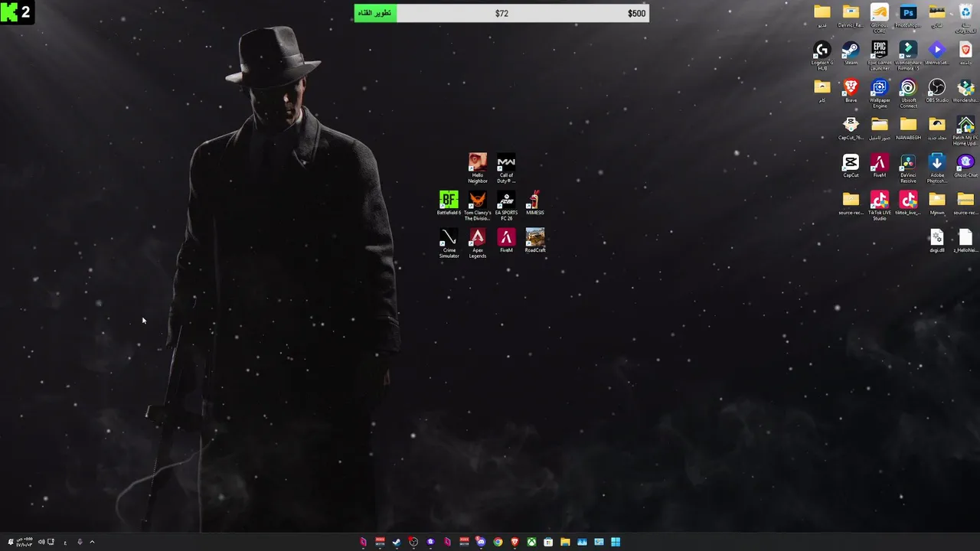Expand the hidden system tray icons chevron
Image resolution: width=980 pixels, height=551 pixels.
coord(92,542)
